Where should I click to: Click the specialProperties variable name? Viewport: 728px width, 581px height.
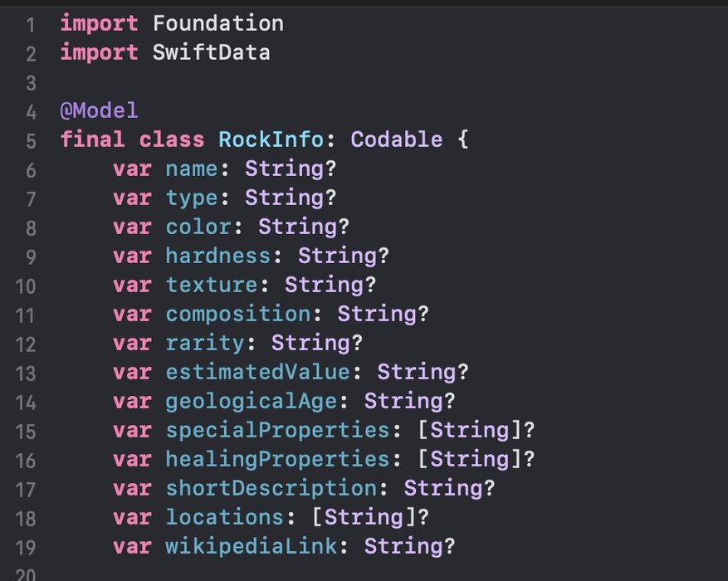[x=277, y=430]
